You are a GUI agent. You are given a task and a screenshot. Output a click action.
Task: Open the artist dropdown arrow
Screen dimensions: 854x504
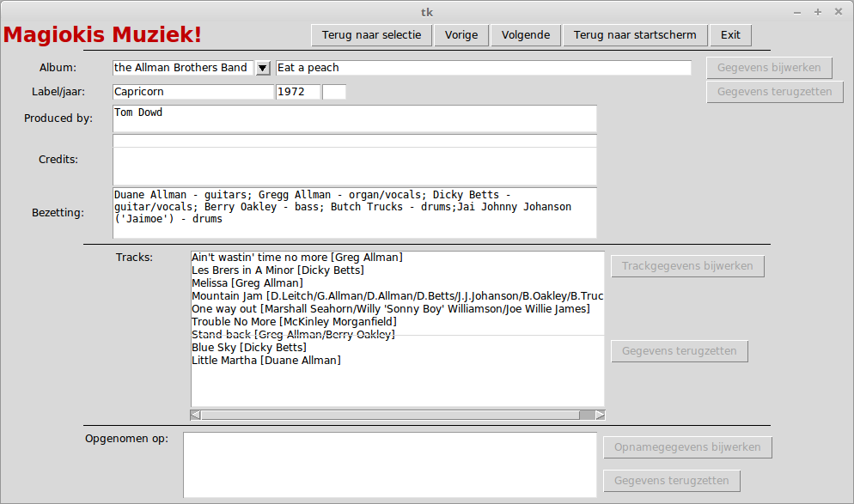coord(263,68)
